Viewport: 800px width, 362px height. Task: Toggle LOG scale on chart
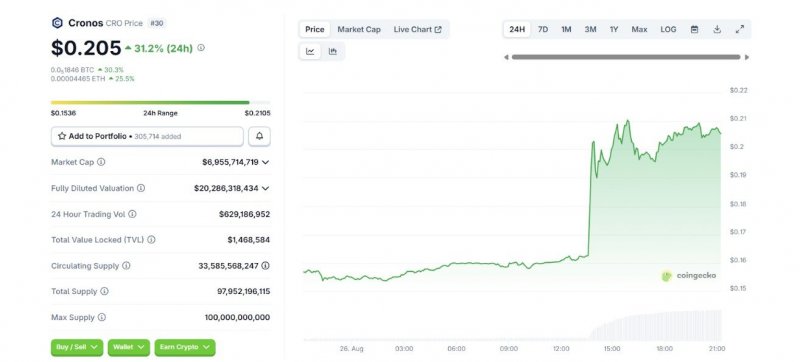(668, 30)
